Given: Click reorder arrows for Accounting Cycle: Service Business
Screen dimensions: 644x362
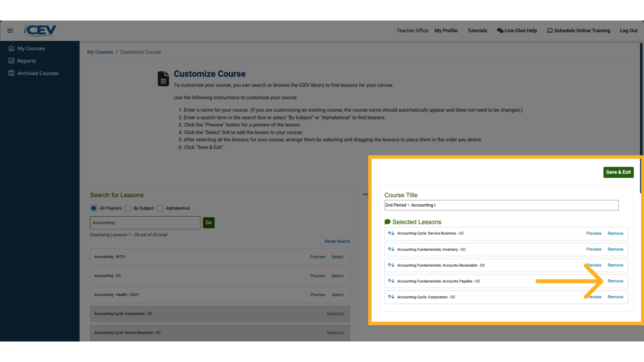Looking at the screenshot, I should (391, 233).
